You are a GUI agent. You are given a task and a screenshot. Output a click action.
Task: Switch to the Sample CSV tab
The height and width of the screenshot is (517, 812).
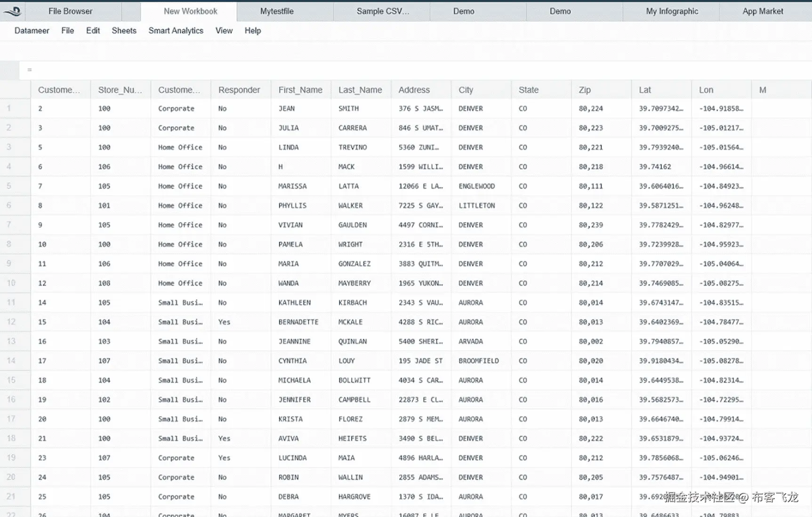(383, 11)
